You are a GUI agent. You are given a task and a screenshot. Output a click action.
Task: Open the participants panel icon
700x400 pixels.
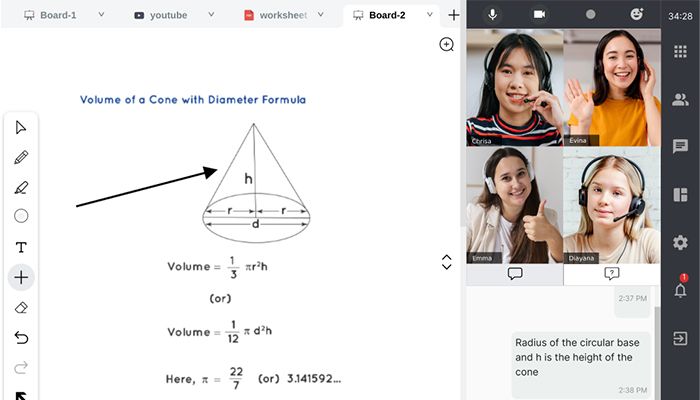(680, 100)
